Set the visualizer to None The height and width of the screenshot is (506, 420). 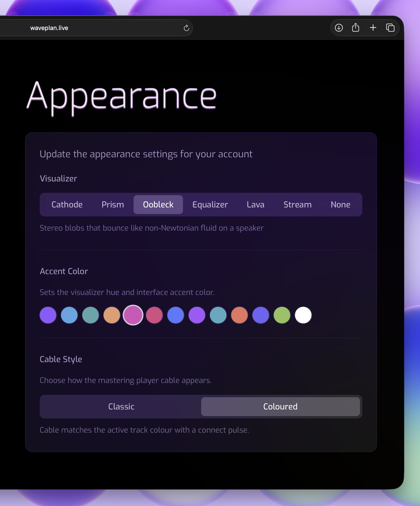[340, 205]
